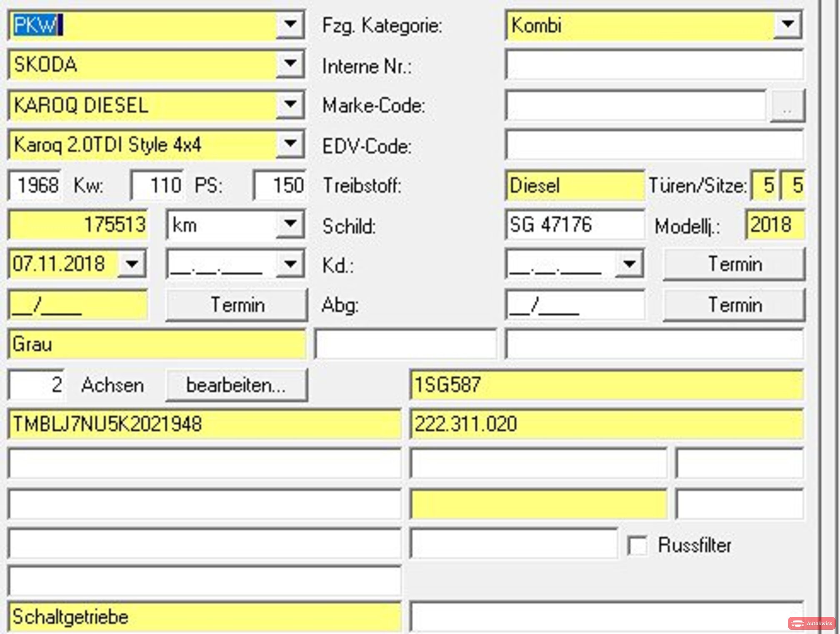Click the axle count field showing 2
The image size is (840, 634).
coord(37,384)
